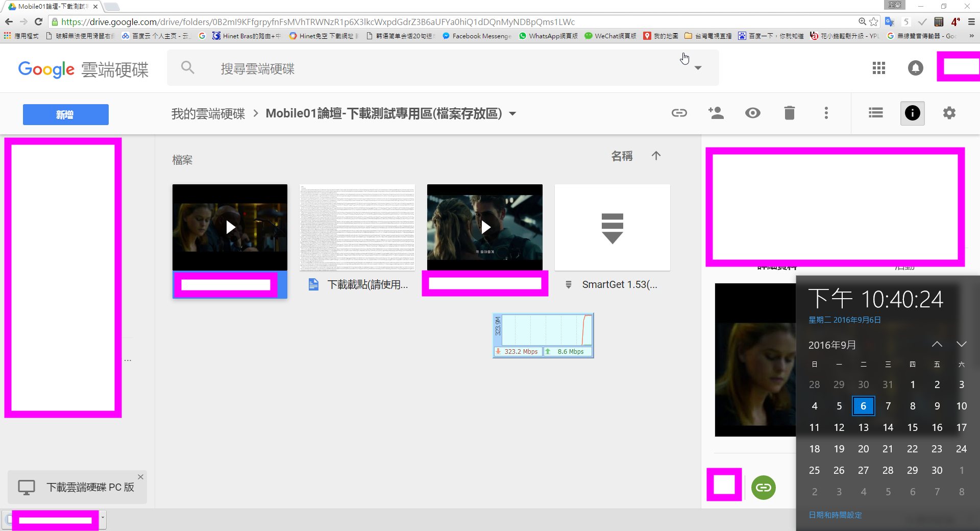Click the zoom magnifier in the address bar

[862, 21]
